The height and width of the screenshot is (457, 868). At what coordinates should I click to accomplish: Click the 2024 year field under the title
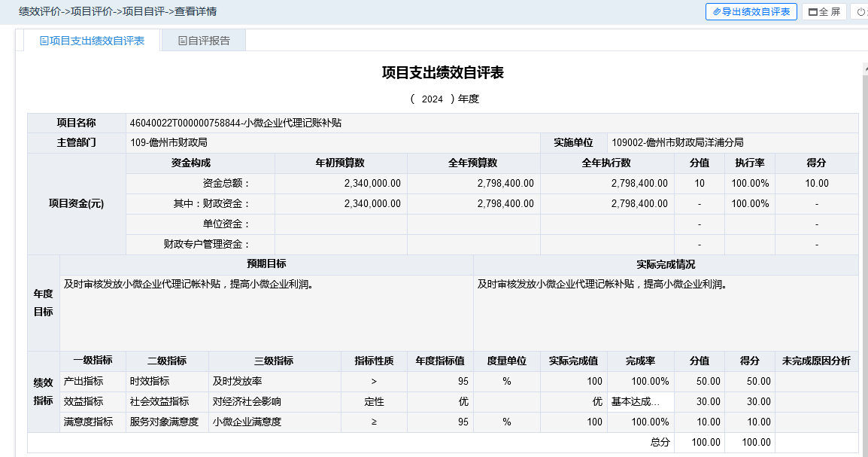click(x=432, y=99)
